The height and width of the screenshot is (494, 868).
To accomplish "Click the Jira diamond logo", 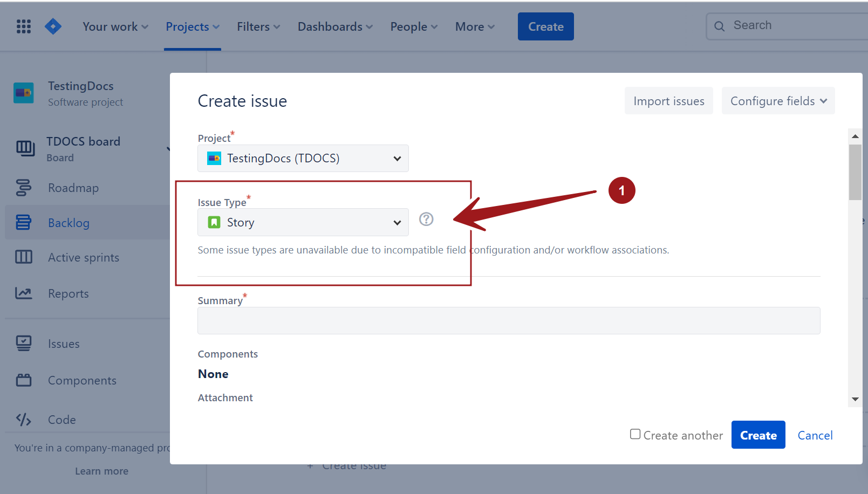I will point(53,26).
